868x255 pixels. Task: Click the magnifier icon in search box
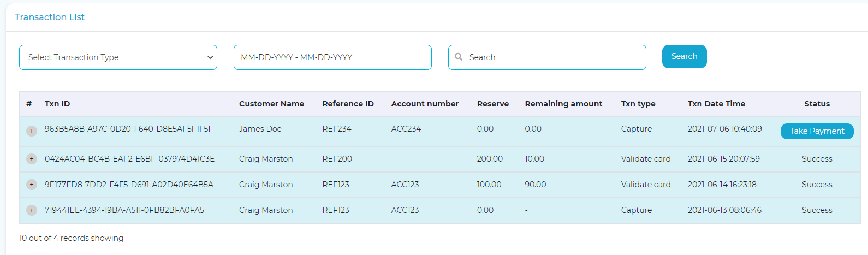[x=459, y=57]
